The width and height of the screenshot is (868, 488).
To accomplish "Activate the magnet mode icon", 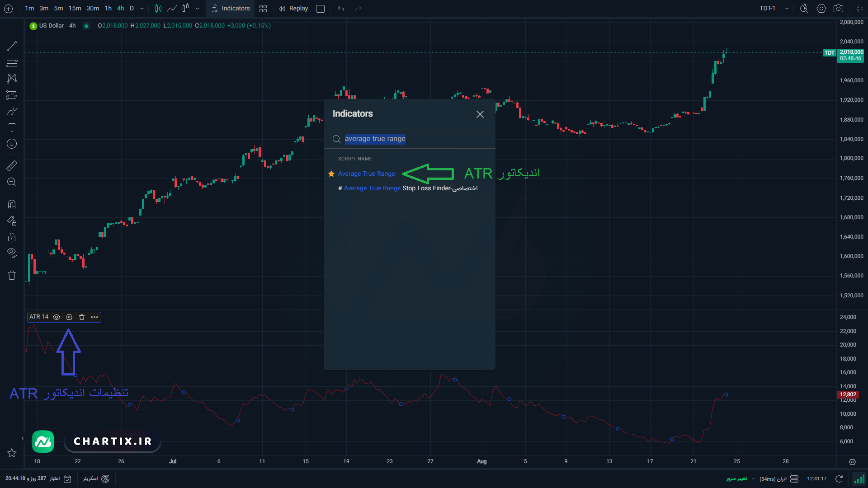I will pos(12,204).
